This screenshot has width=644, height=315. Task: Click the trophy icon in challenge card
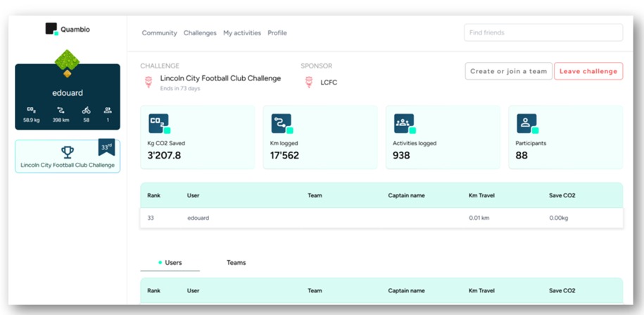68,152
